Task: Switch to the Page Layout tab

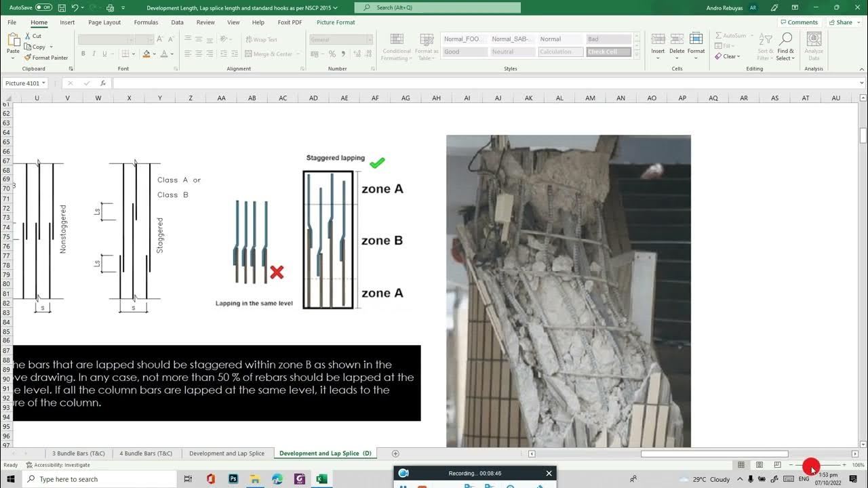Action: pyautogui.click(x=104, y=22)
